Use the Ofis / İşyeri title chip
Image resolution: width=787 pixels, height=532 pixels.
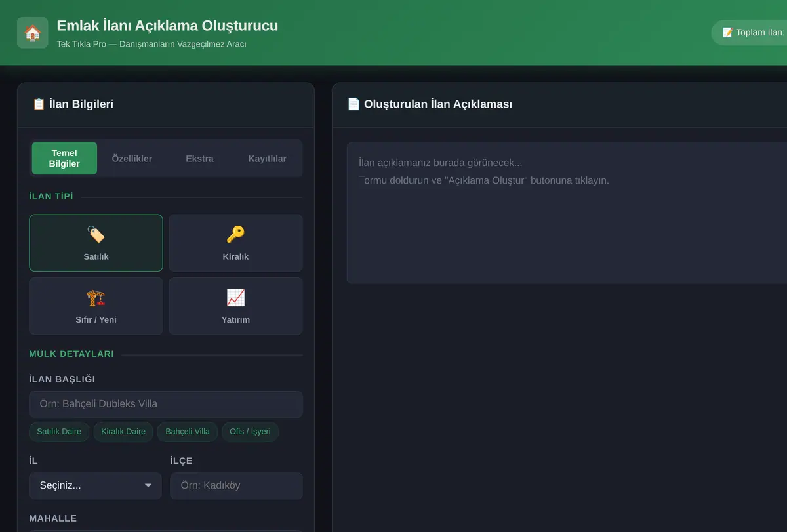(250, 432)
